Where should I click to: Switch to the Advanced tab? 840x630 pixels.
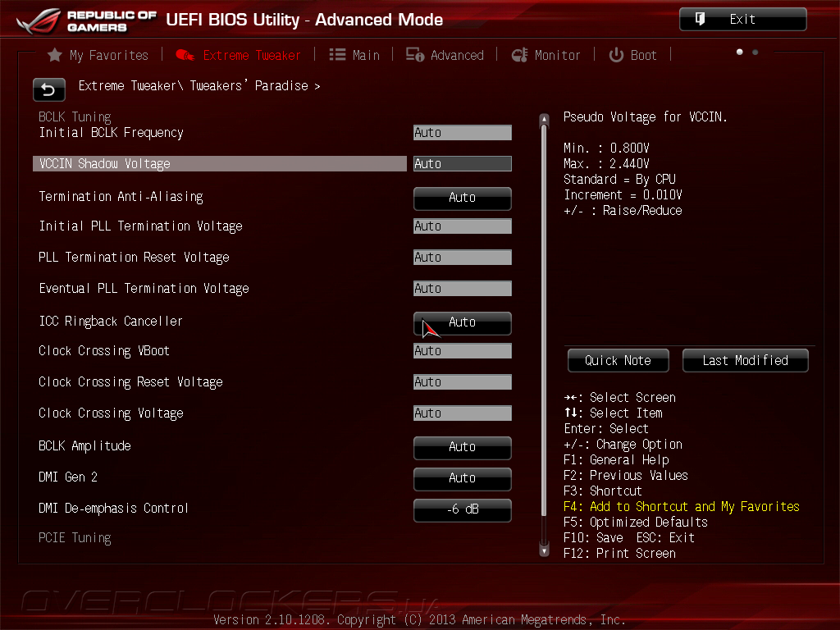(445, 55)
